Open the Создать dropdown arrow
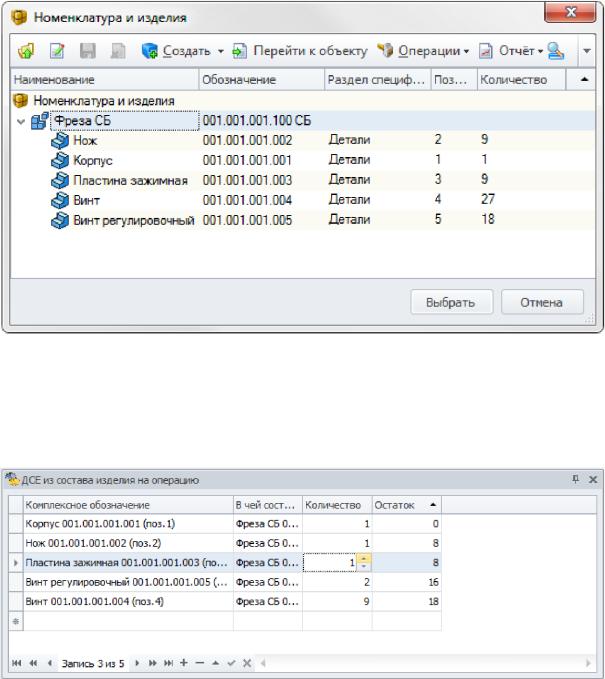The width and height of the screenshot is (605, 679). pos(221,51)
